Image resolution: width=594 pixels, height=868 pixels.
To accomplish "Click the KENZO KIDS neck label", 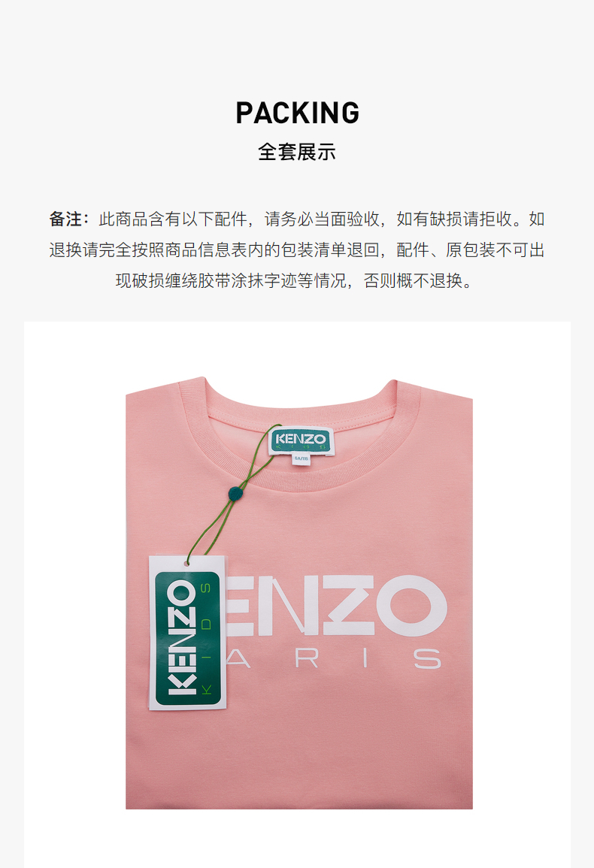I will click(x=301, y=440).
